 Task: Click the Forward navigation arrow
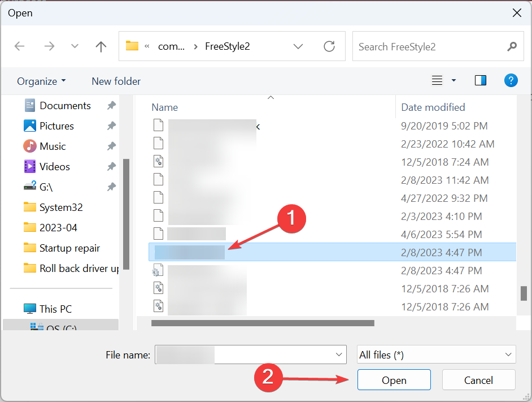click(49, 46)
